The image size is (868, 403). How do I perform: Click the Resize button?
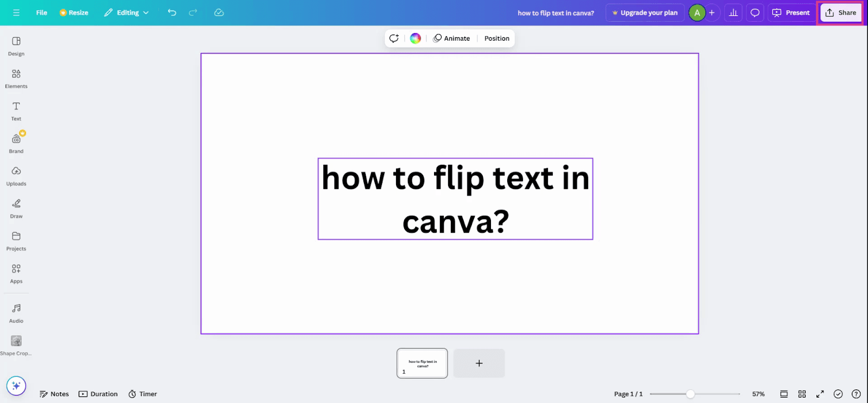coord(74,12)
